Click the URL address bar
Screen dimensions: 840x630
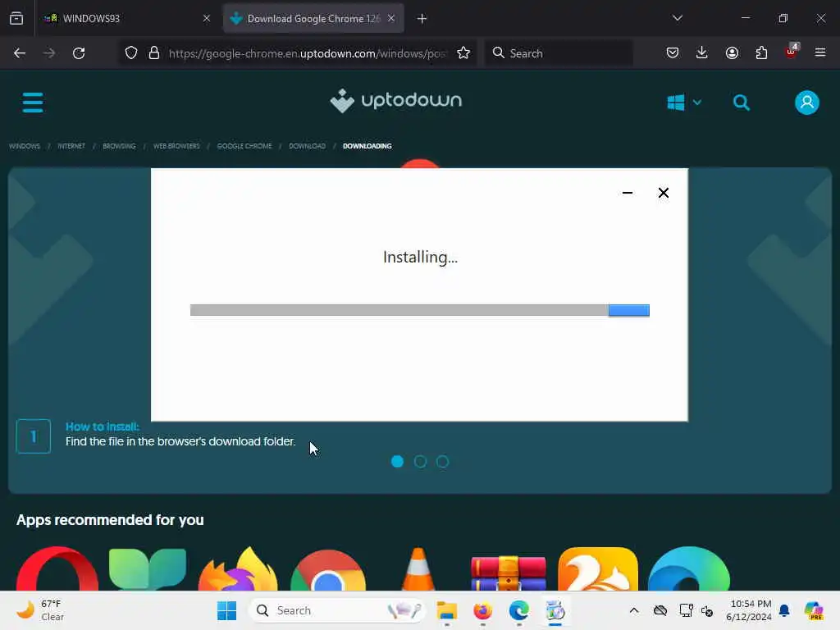point(307,53)
